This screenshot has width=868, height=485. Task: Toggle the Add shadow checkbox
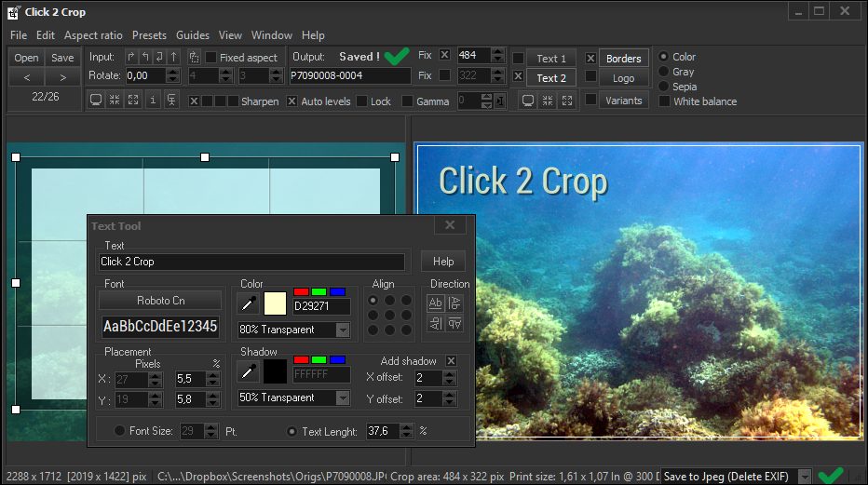451,360
